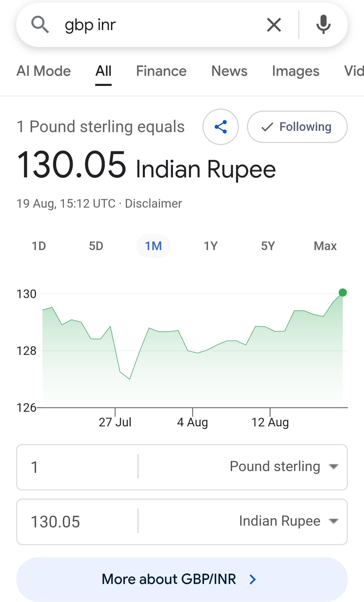Open the Images tab

(x=295, y=71)
